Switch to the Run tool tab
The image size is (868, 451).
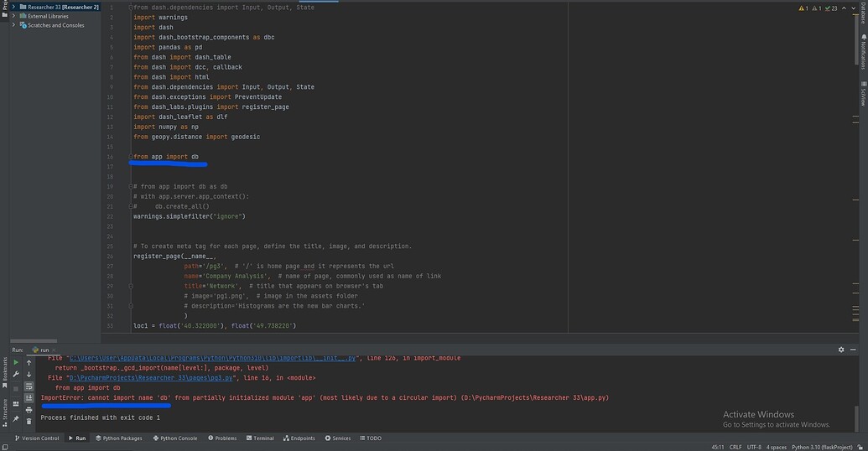click(x=77, y=438)
